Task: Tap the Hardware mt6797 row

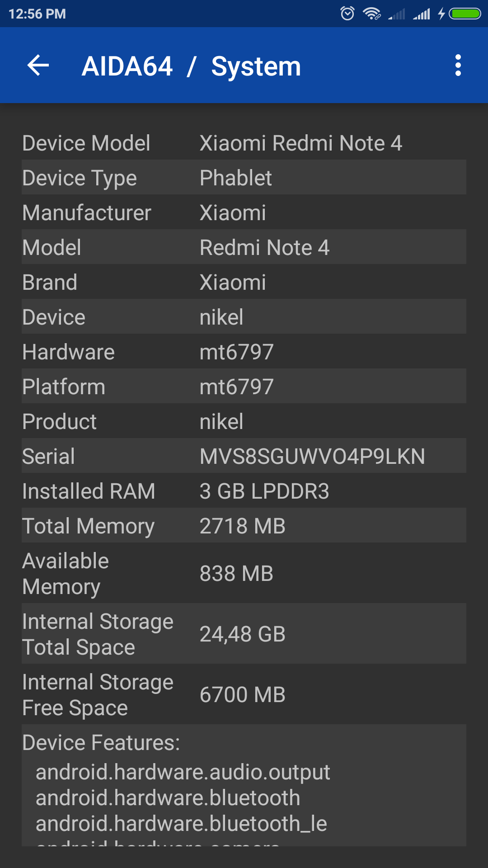Action: 244,352
